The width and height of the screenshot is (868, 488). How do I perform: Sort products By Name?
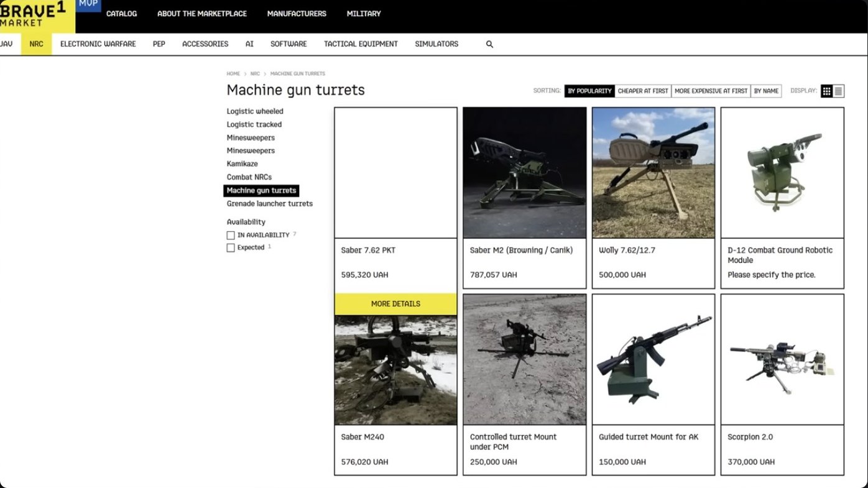tap(766, 91)
